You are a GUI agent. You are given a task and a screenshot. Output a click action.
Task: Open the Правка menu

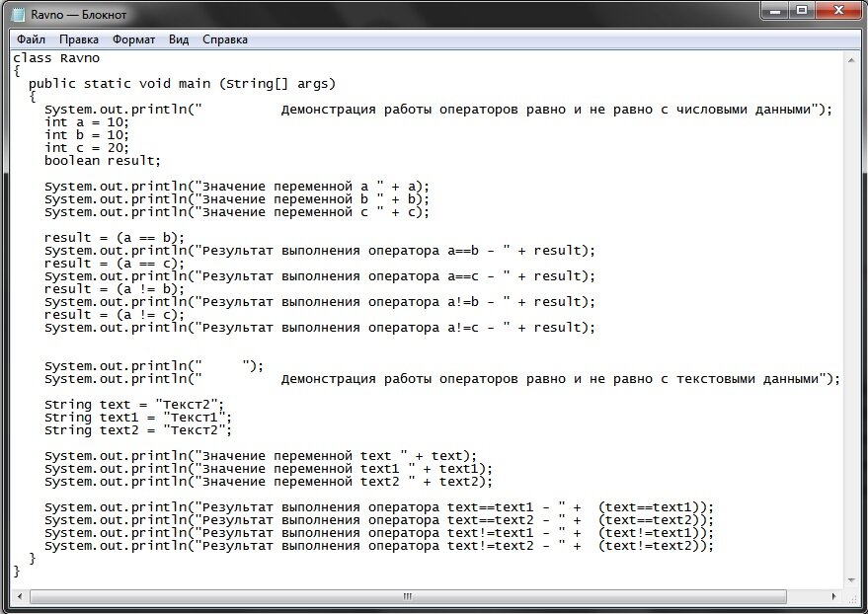click(x=79, y=39)
